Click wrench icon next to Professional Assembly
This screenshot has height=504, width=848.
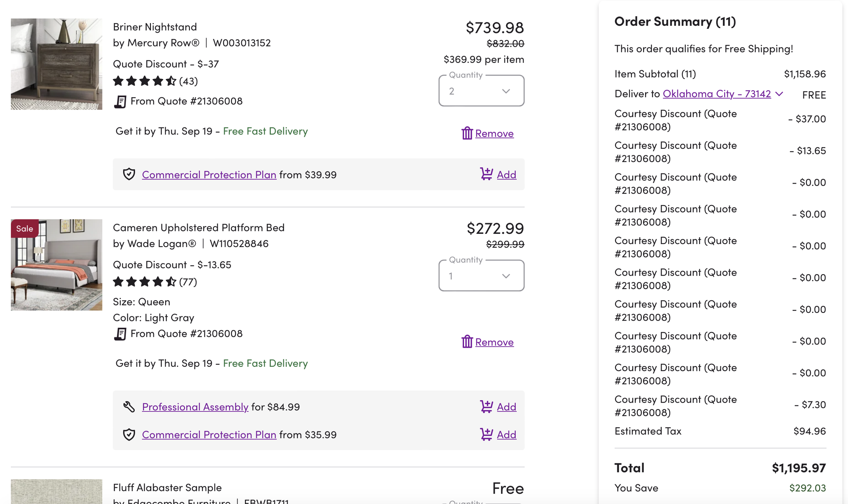(x=129, y=406)
